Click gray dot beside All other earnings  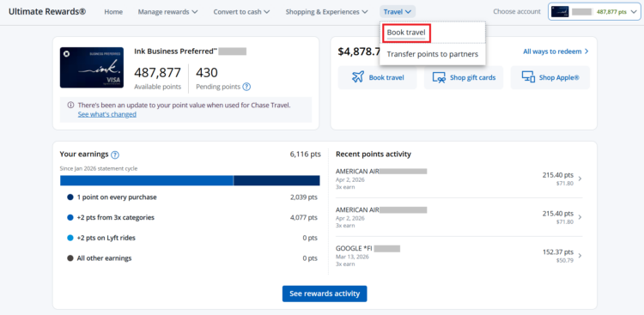(70, 258)
